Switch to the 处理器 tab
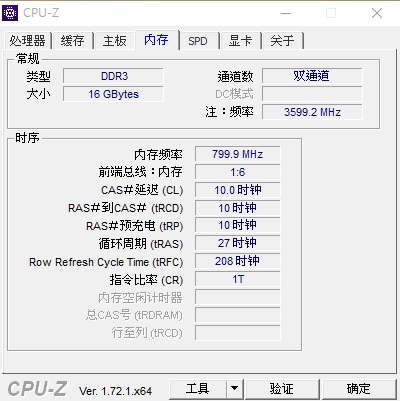Screen dimensions: 400x401 coord(27,41)
